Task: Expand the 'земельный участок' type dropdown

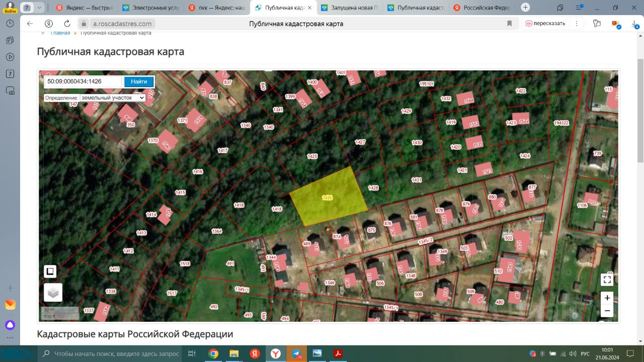Action: pos(112,98)
